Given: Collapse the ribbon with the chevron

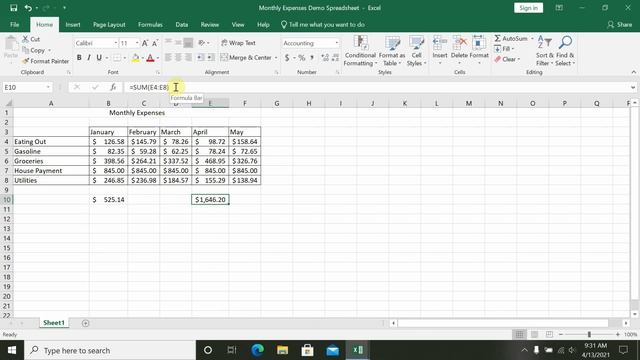Looking at the screenshot, I should (633, 72).
